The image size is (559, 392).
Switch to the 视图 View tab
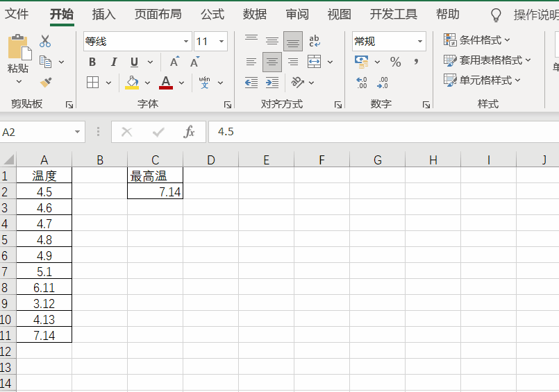(x=339, y=15)
